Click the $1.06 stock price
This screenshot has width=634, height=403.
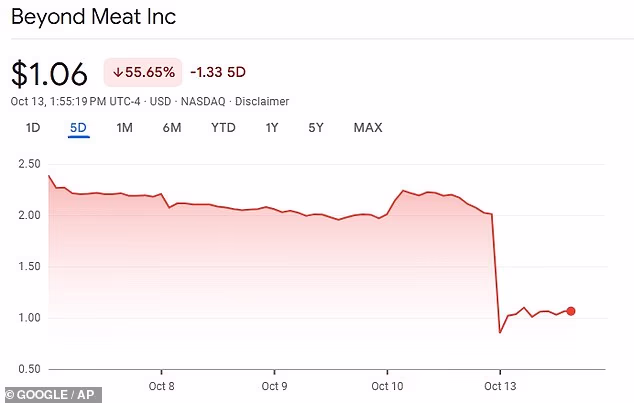pyautogui.click(x=50, y=73)
